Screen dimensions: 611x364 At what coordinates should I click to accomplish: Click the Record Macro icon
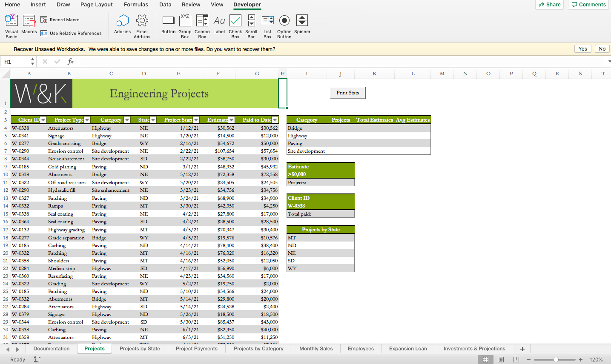pos(44,20)
